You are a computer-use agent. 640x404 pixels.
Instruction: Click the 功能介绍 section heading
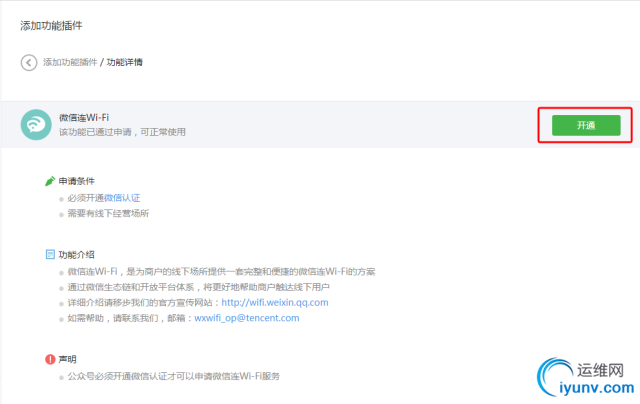point(77,255)
